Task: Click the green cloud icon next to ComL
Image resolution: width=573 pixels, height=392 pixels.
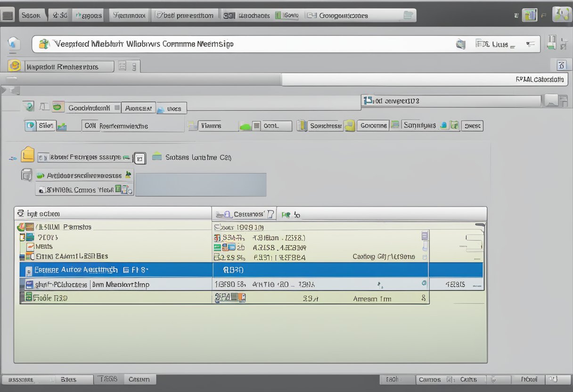Action: coord(245,126)
